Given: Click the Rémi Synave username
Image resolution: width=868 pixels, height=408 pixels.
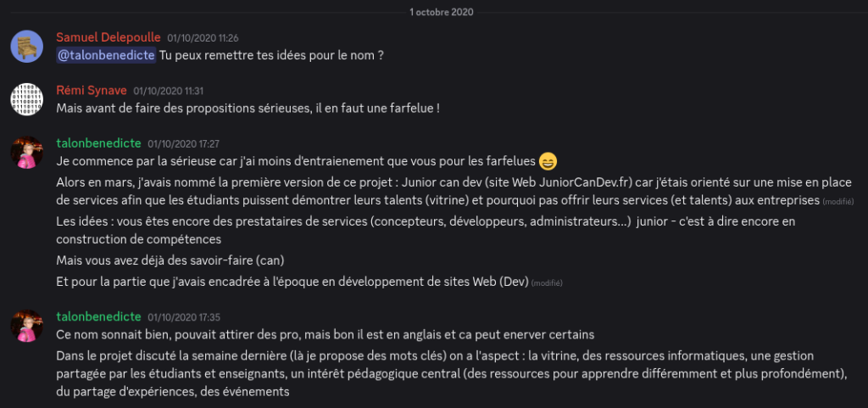Looking at the screenshot, I should (x=91, y=90).
